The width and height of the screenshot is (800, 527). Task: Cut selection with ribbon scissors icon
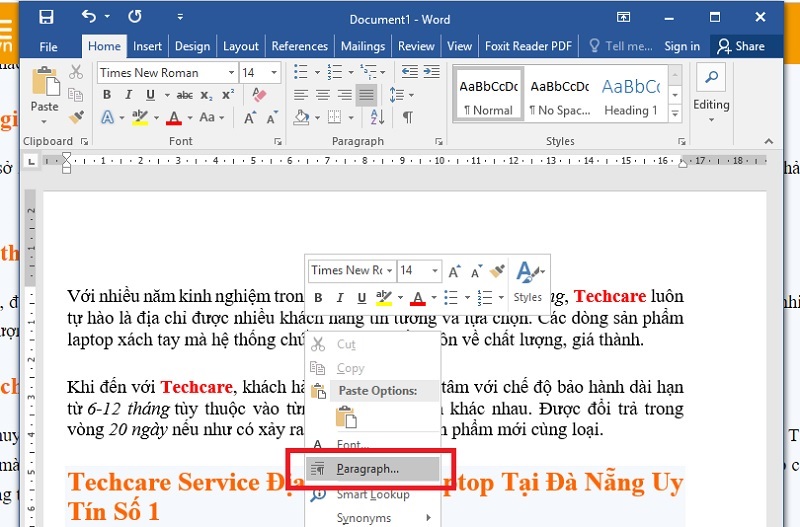(x=76, y=72)
